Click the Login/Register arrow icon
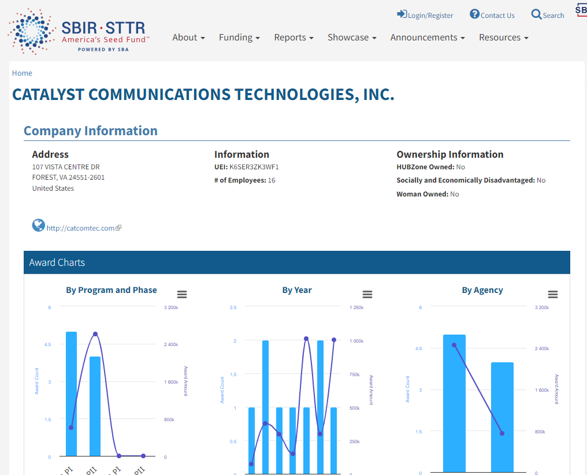The height and width of the screenshot is (475, 587). pos(402,14)
